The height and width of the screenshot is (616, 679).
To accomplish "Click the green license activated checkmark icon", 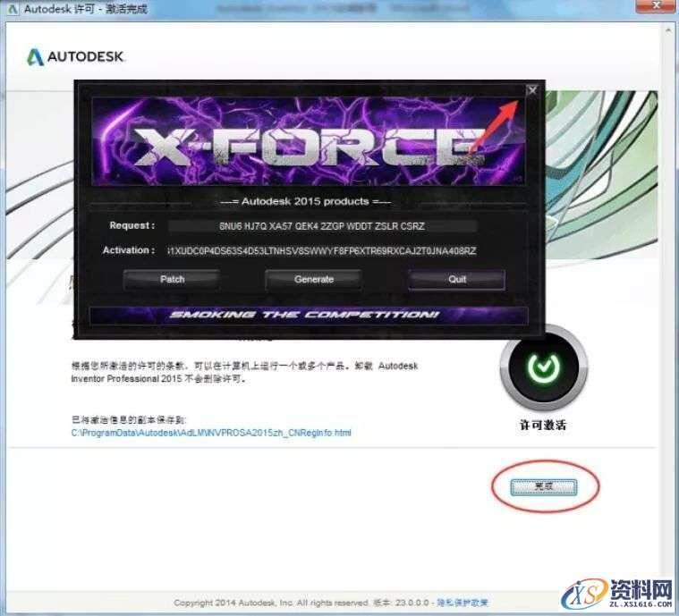I will pos(543,367).
